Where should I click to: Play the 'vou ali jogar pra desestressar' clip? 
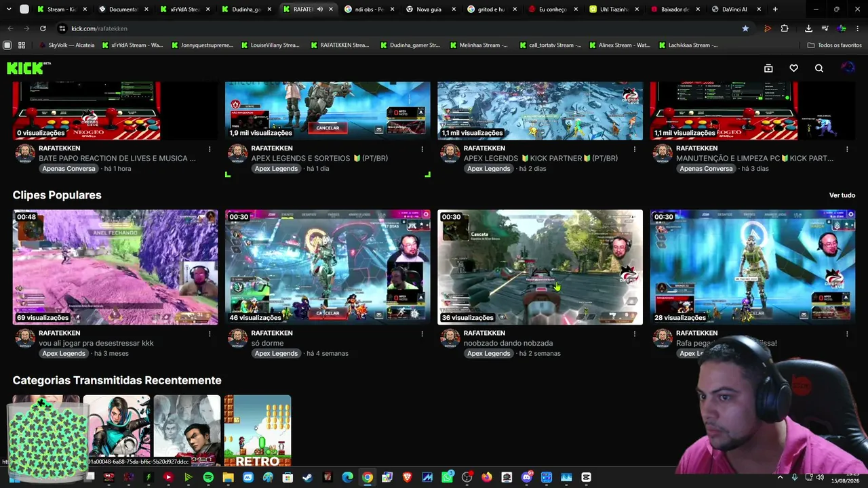(115, 267)
